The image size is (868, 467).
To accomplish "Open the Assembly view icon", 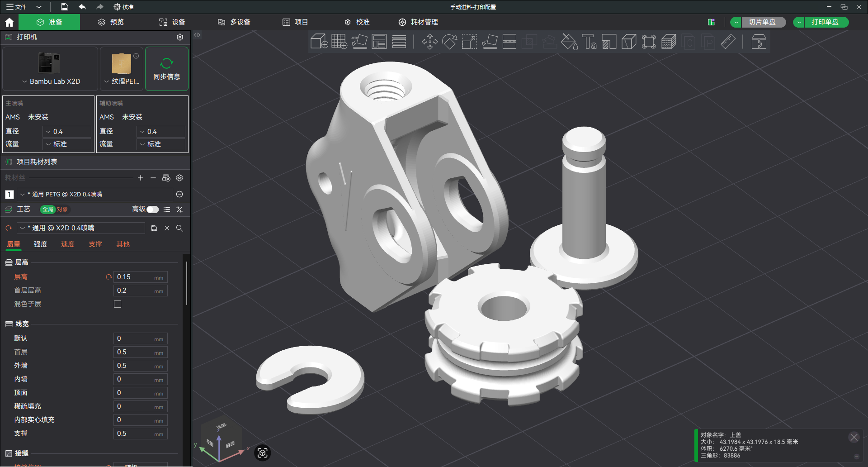I will [759, 42].
